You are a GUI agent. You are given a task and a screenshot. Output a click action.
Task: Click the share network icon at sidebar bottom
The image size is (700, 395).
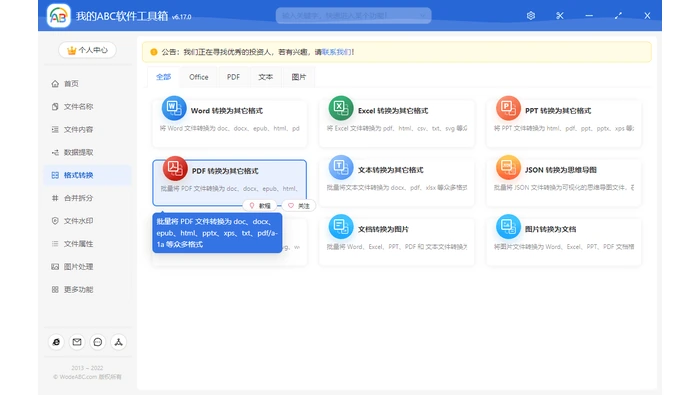pos(118,342)
